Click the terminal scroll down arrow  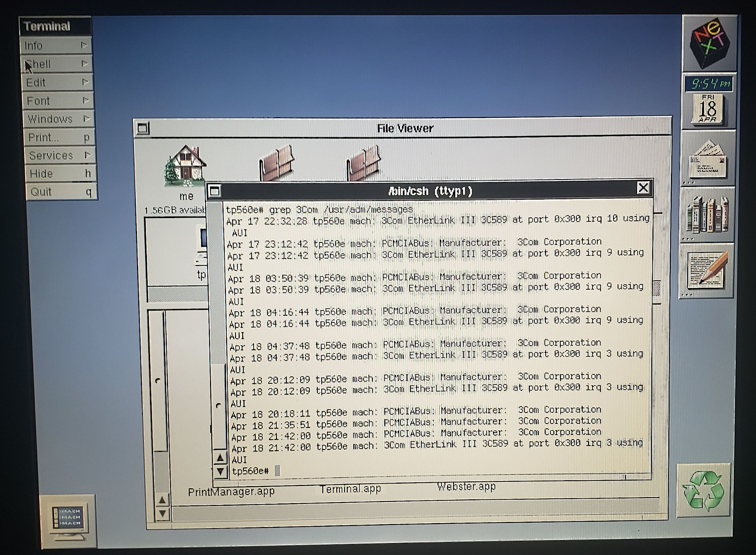(x=220, y=471)
